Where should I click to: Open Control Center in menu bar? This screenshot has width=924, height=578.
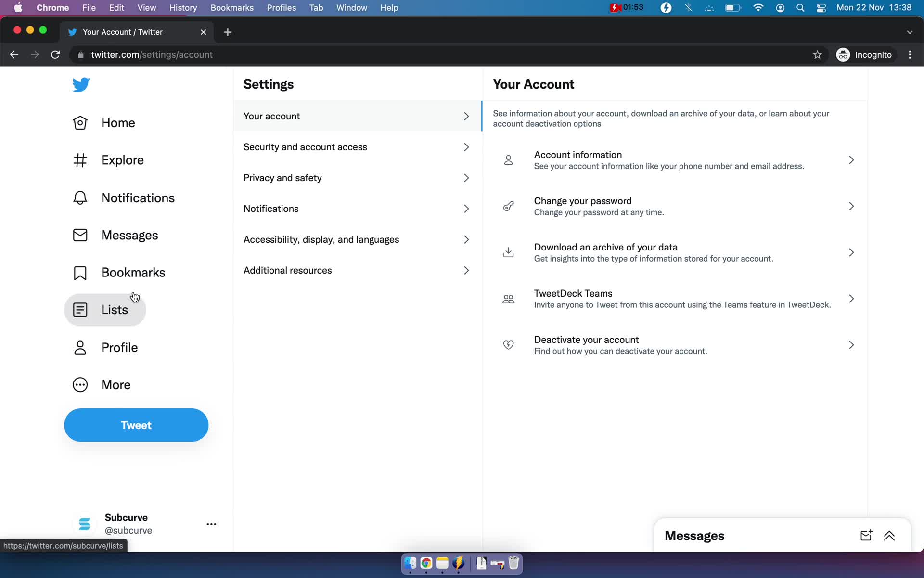[x=821, y=8]
